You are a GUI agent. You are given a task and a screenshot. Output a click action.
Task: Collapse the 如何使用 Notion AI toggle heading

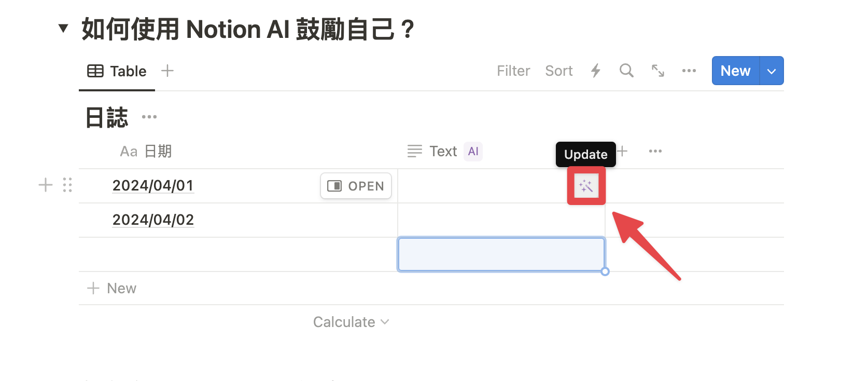[63, 28]
